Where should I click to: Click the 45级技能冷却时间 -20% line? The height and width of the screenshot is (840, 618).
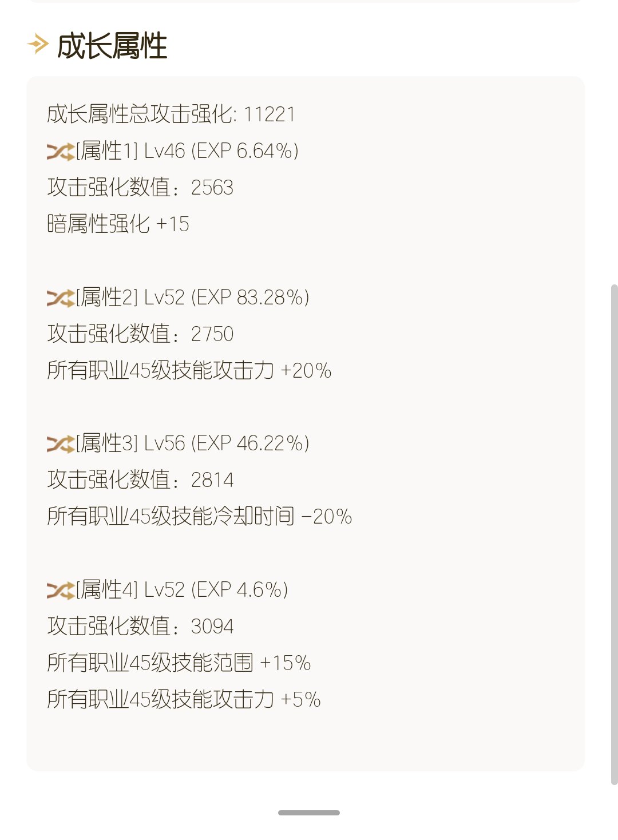point(200,516)
